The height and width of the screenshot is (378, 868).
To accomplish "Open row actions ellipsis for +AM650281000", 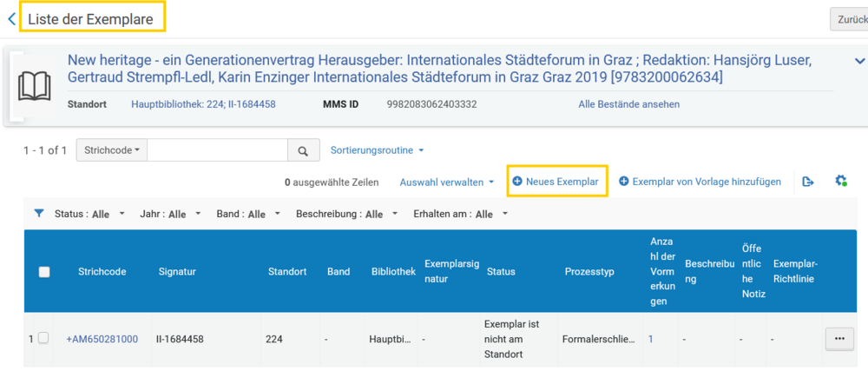I will [x=839, y=339].
